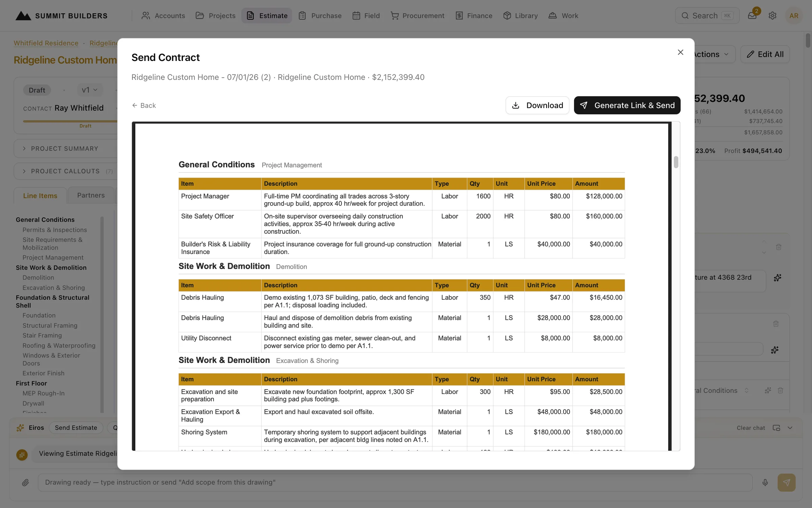
Task: Select Foundation & Structural Shell heading
Action: (x=52, y=301)
